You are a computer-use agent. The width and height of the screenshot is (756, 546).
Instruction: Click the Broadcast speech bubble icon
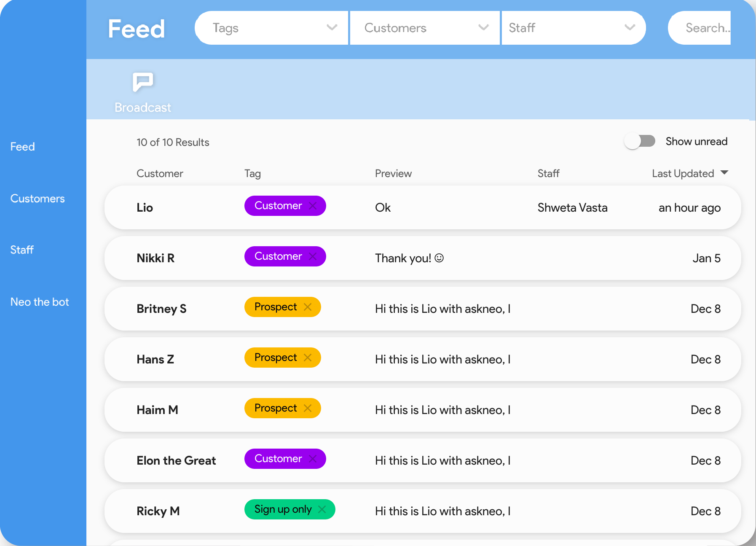pos(143,82)
